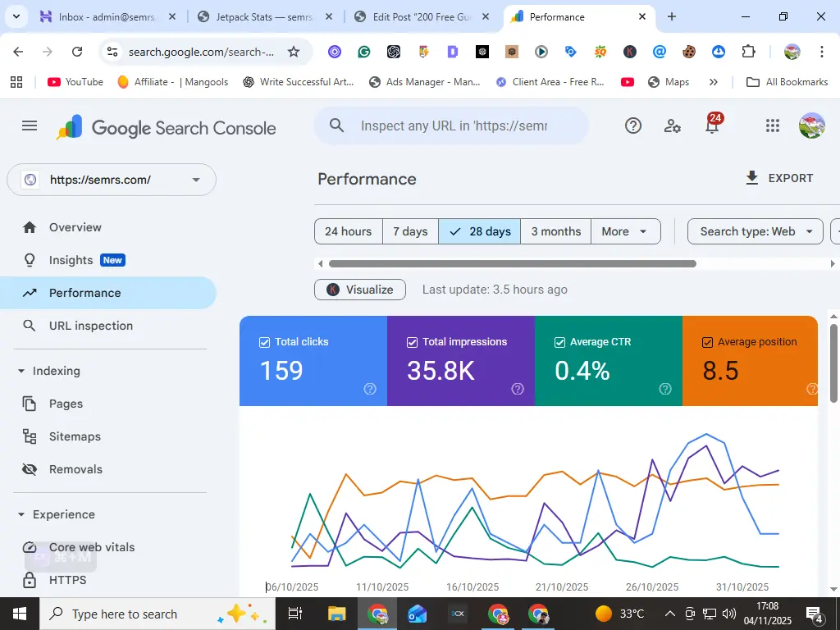The image size is (840, 630).
Task: Go back in browser history
Action: 18,52
